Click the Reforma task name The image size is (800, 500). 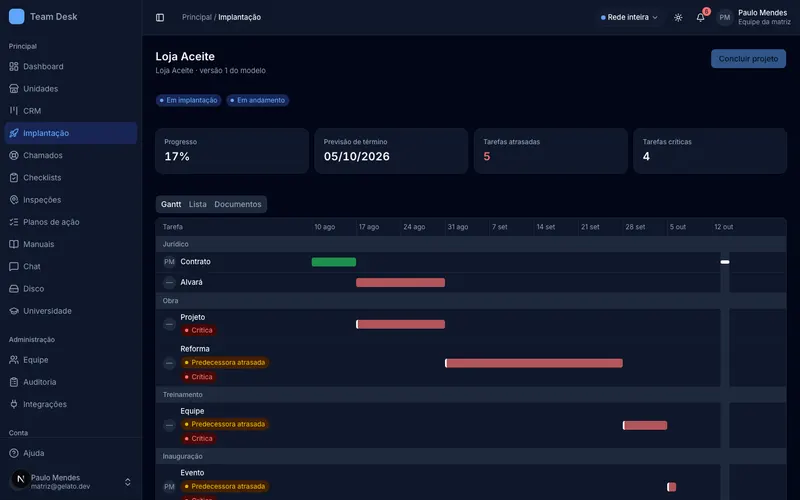click(195, 349)
